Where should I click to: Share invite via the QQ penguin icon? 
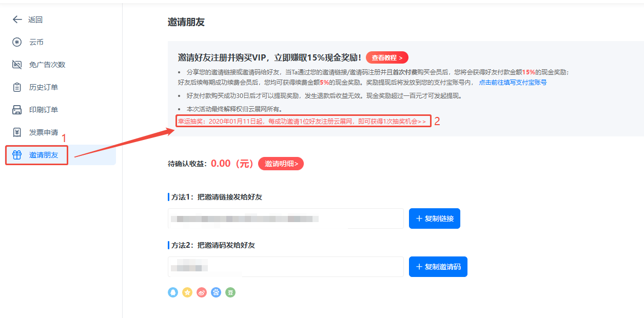coord(173,292)
